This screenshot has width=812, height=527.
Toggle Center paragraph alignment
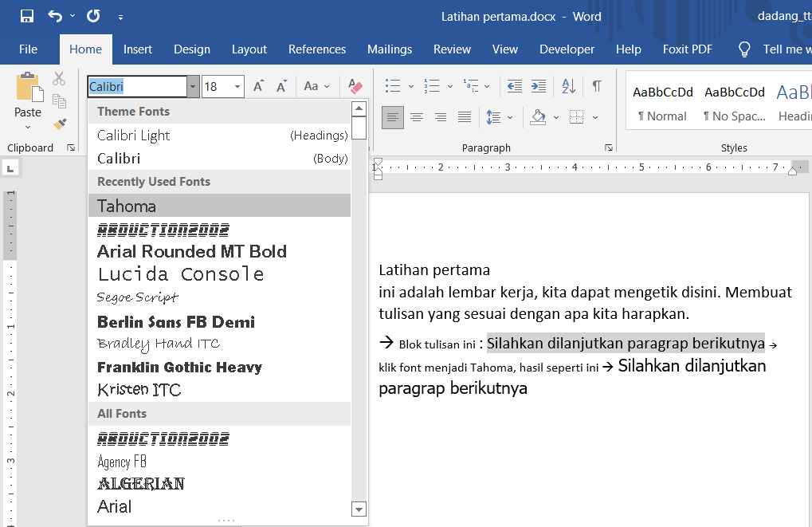point(417,116)
